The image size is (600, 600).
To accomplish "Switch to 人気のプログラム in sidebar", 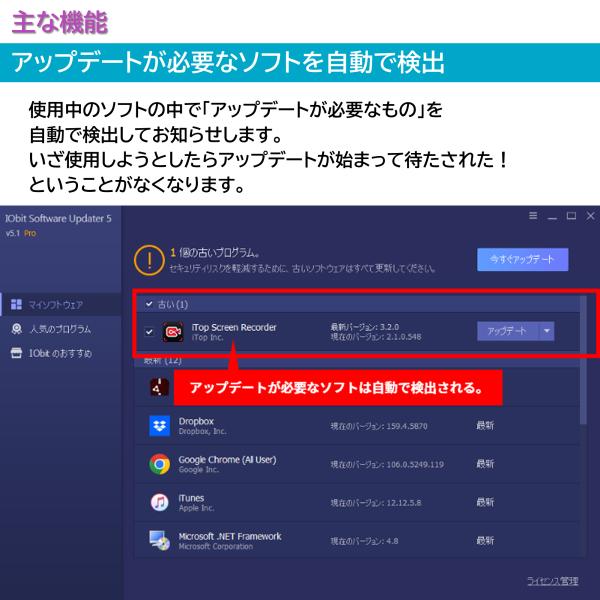I will [x=58, y=328].
